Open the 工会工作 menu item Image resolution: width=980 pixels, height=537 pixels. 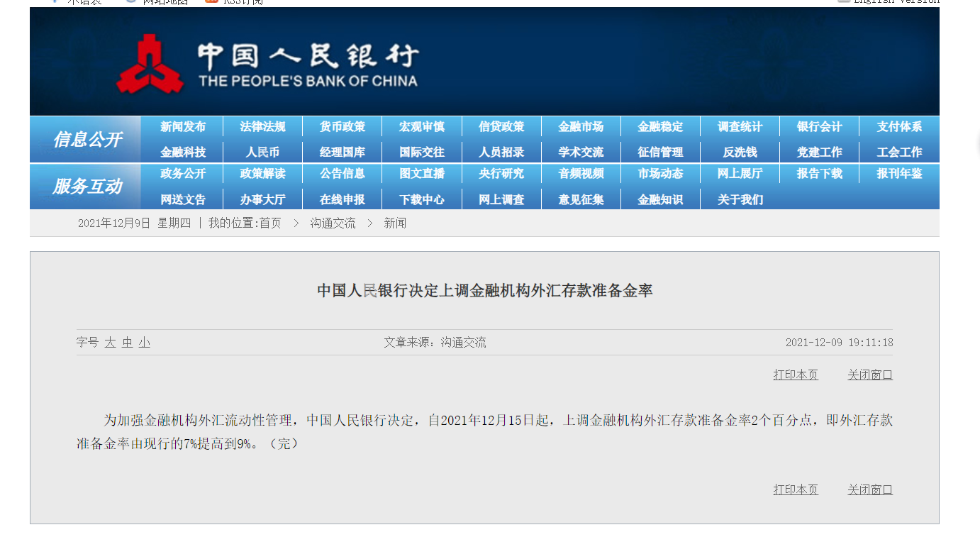coord(899,152)
